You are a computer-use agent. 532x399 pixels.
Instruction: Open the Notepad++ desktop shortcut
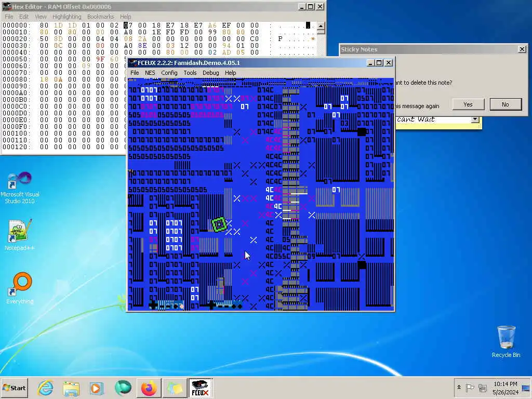click(x=20, y=235)
